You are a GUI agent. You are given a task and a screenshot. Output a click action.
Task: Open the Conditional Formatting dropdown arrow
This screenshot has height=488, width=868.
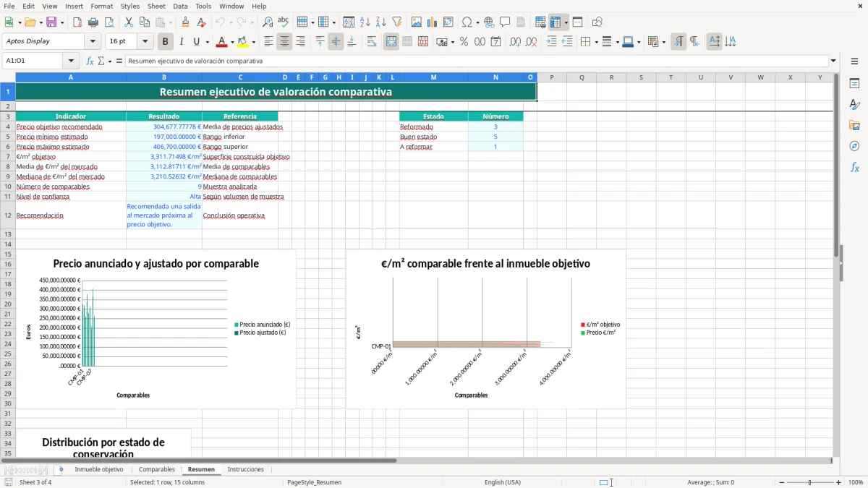click(x=664, y=42)
